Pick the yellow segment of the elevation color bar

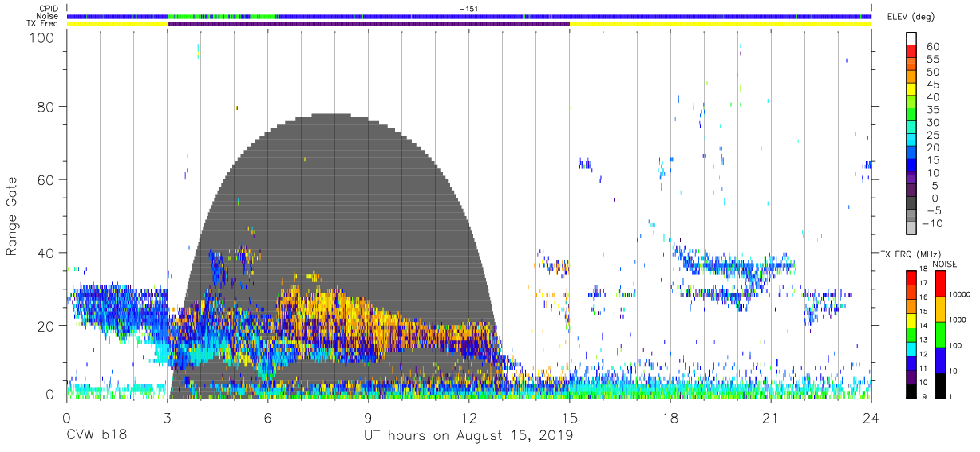coord(911,90)
